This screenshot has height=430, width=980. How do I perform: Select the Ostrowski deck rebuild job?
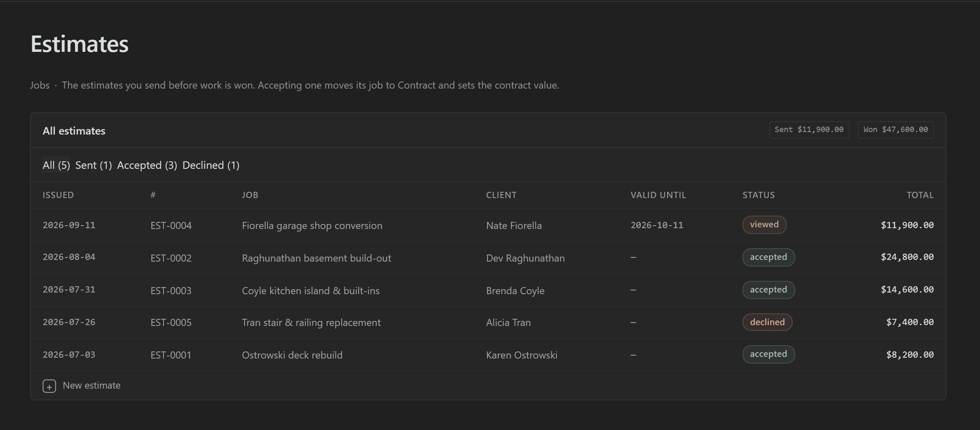click(x=292, y=355)
